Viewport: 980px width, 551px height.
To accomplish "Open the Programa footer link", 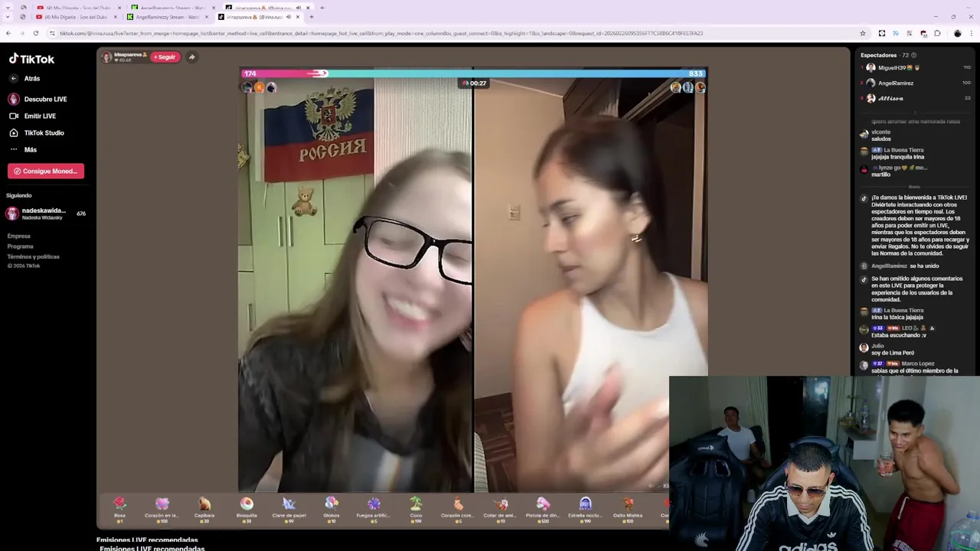I will 21,246.
